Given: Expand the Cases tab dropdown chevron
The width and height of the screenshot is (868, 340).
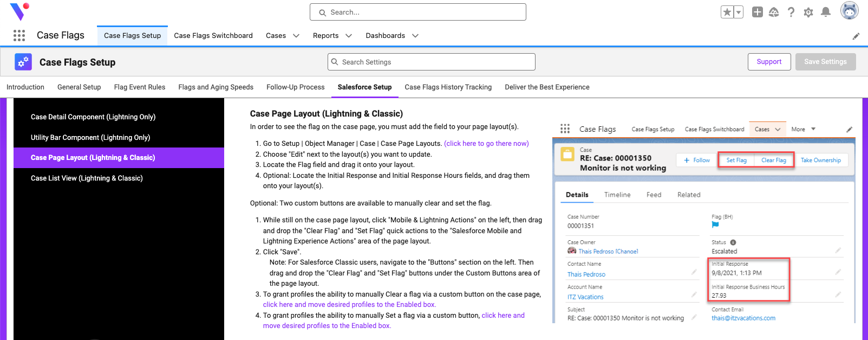Looking at the screenshot, I should tap(296, 36).
